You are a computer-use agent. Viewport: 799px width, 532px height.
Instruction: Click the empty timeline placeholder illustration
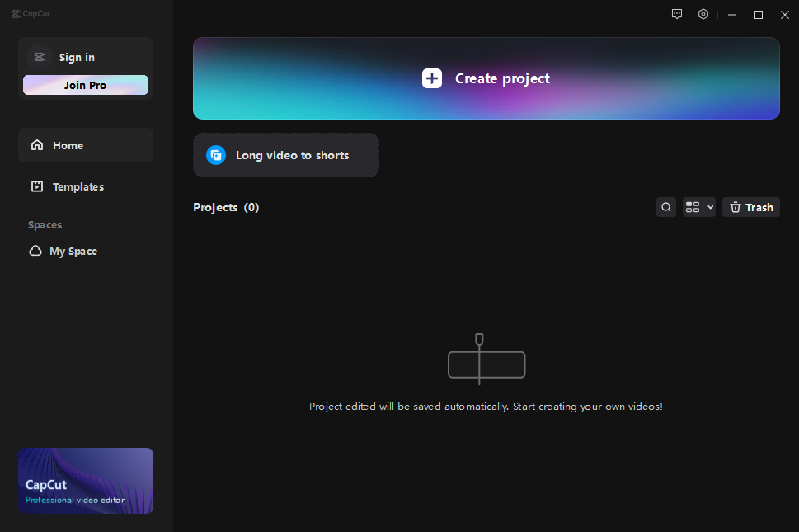[x=486, y=360]
